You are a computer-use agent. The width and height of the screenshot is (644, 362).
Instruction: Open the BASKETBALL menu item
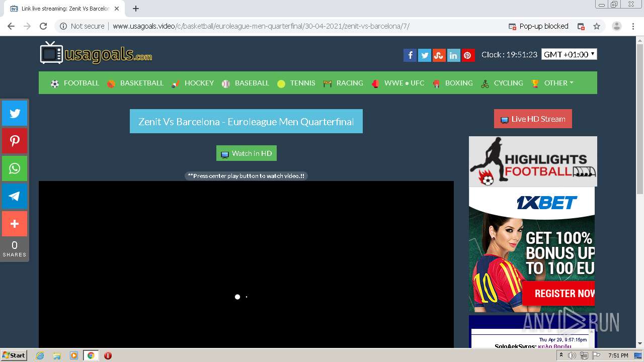[135, 83]
